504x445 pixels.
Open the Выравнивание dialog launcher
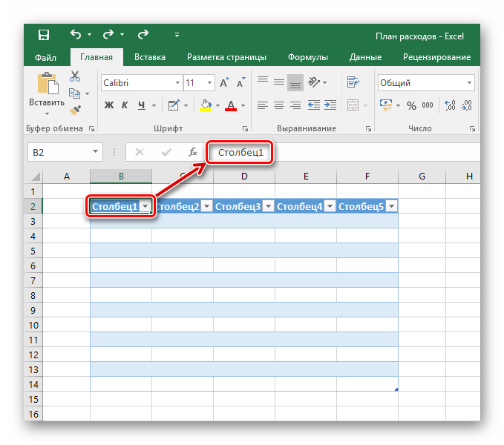[368, 129]
